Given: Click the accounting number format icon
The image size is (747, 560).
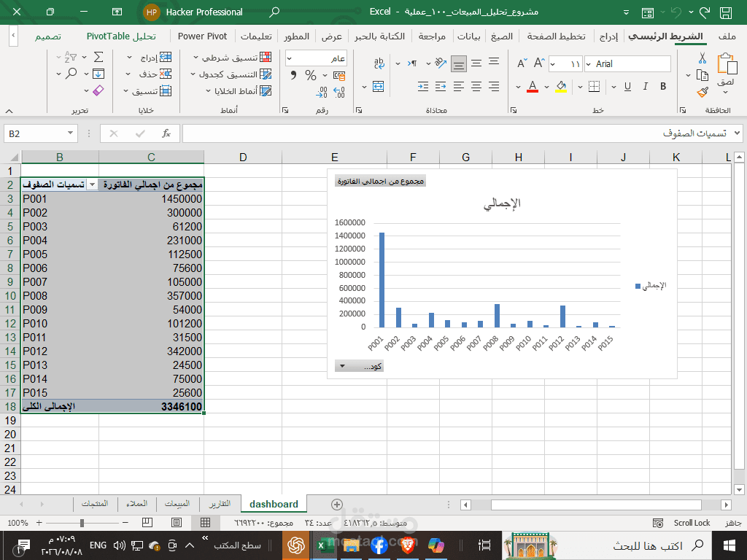Looking at the screenshot, I should point(339,75).
